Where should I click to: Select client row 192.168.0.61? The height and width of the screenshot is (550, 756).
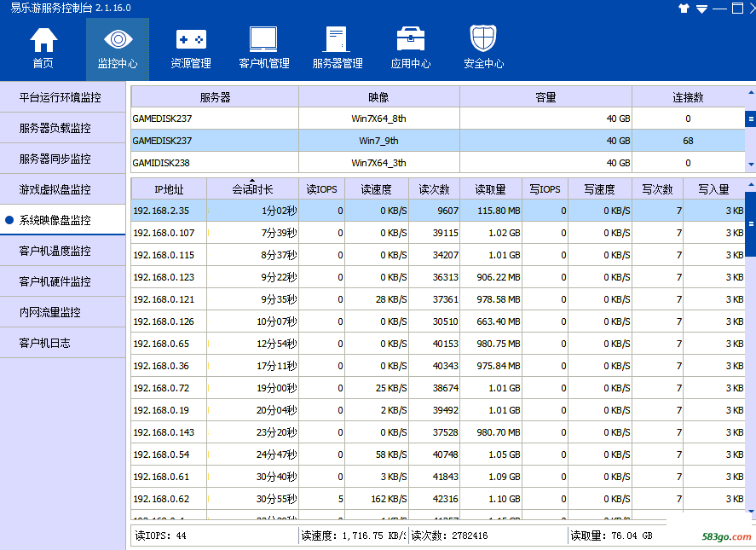tap(438, 478)
